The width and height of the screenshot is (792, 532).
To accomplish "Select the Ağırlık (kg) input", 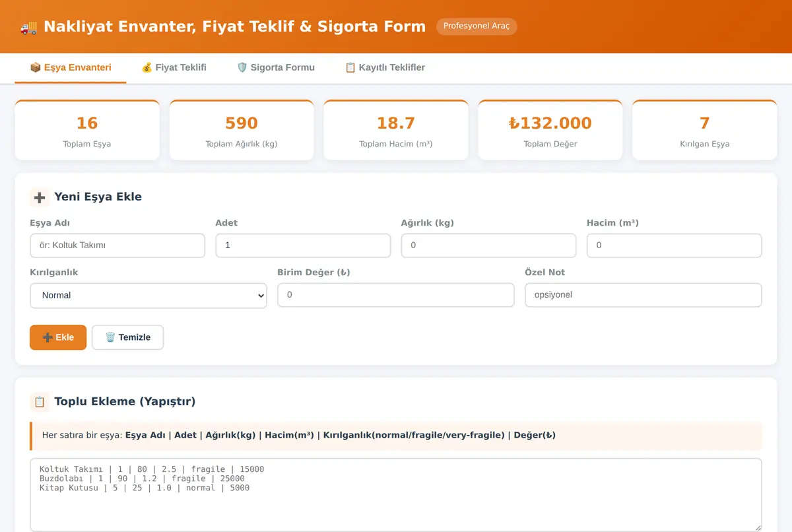I will [x=488, y=246].
